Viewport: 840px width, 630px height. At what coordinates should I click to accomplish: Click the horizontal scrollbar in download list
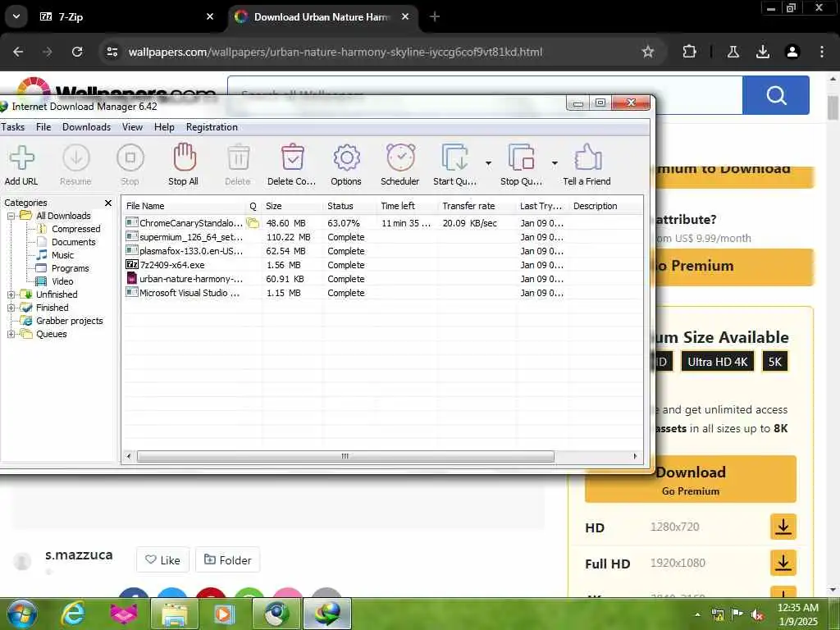345,456
